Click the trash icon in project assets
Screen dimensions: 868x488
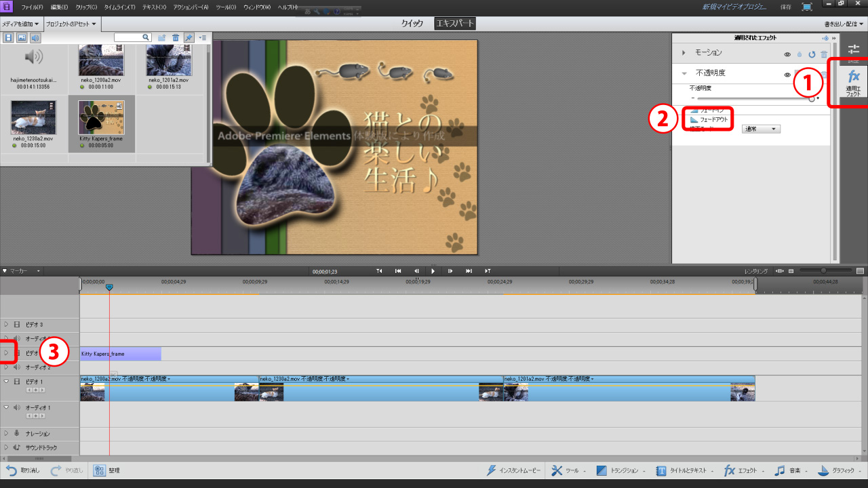(176, 38)
